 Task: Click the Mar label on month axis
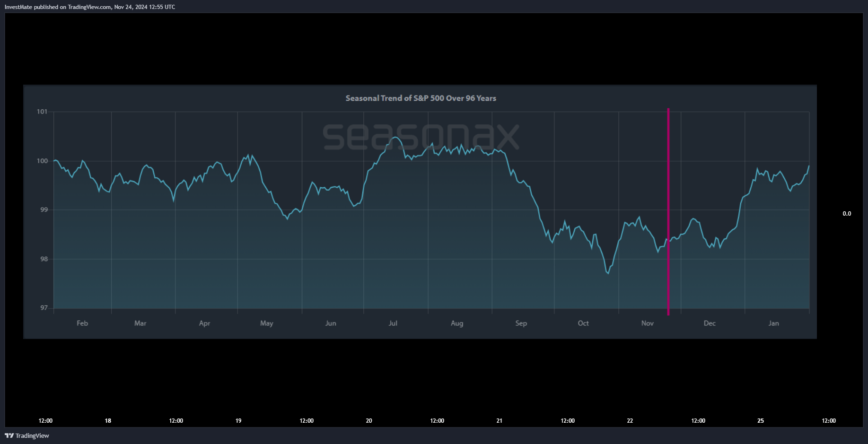140,323
